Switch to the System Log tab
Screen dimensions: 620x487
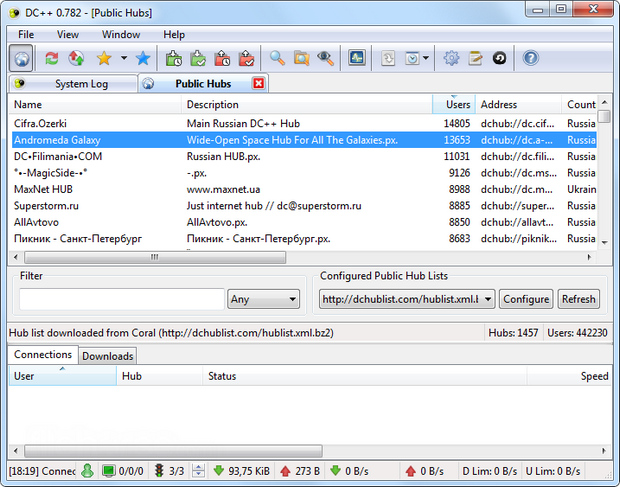(74, 84)
